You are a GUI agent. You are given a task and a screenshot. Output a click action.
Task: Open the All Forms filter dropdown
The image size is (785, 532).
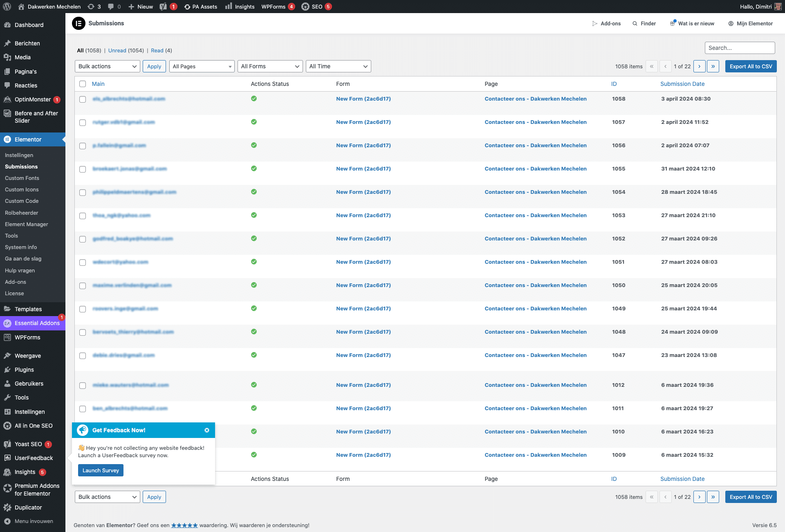point(270,66)
